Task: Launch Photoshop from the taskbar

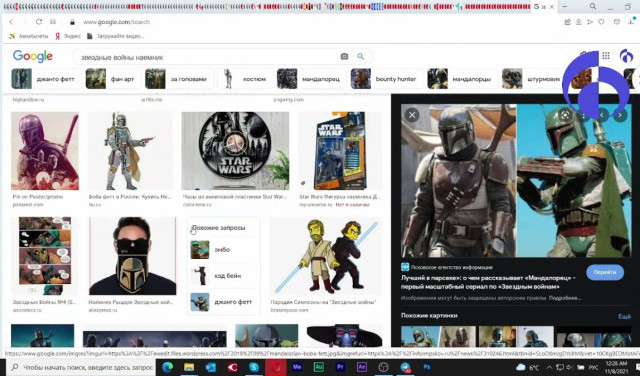Action: click(x=427, y=367)
